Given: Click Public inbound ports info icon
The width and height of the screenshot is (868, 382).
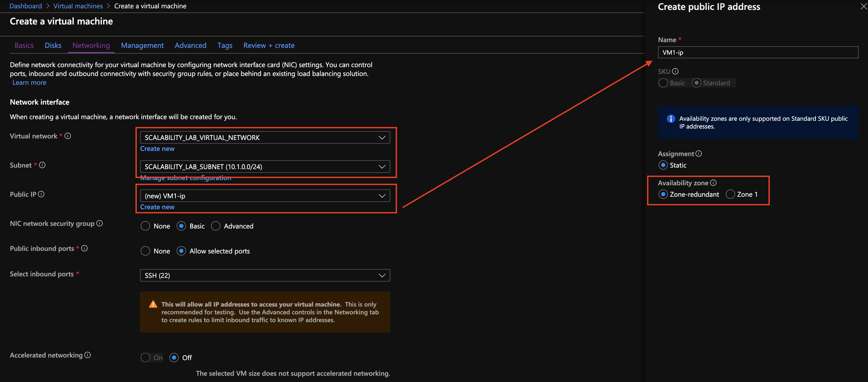Looking at the screenshot, I should 85,249.
